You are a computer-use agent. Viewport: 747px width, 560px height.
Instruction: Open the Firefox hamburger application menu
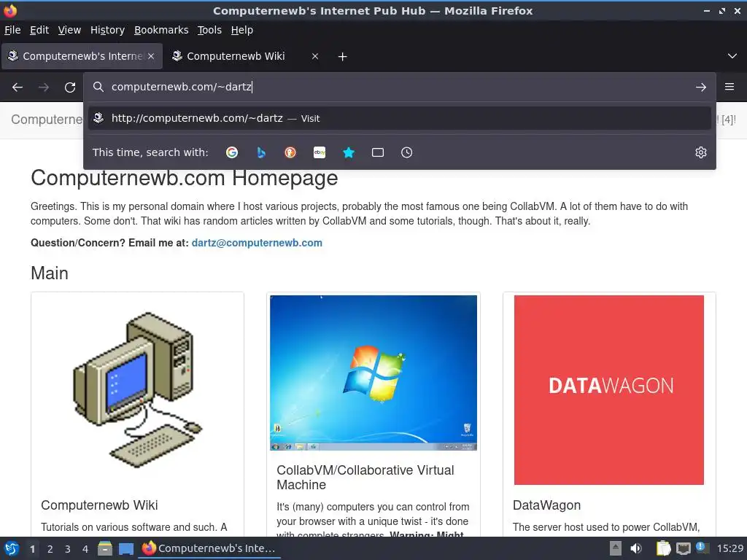pos(729,87)
